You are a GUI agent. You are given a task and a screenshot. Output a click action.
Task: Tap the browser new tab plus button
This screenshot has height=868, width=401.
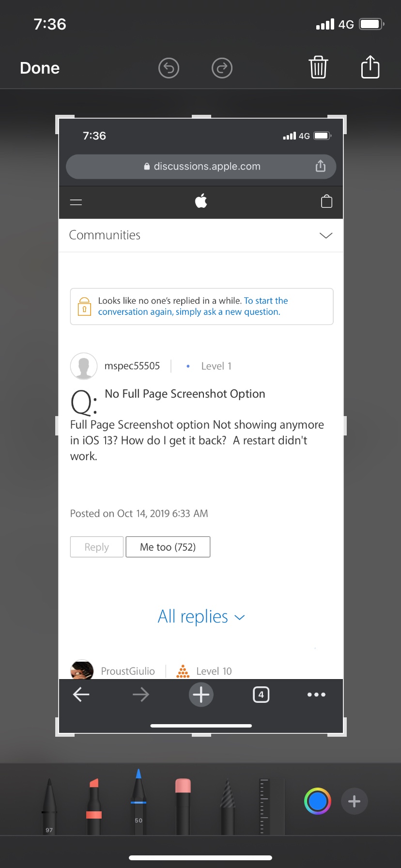click(x=201, y=695)
